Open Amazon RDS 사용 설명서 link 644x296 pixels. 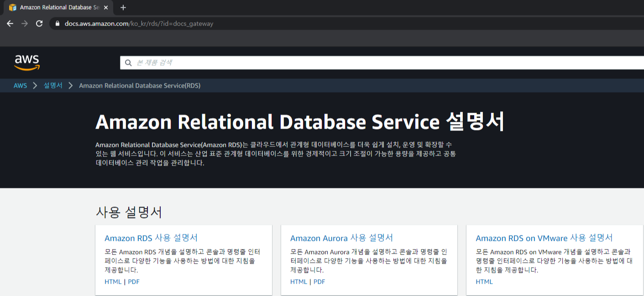(x=151, y=238)
